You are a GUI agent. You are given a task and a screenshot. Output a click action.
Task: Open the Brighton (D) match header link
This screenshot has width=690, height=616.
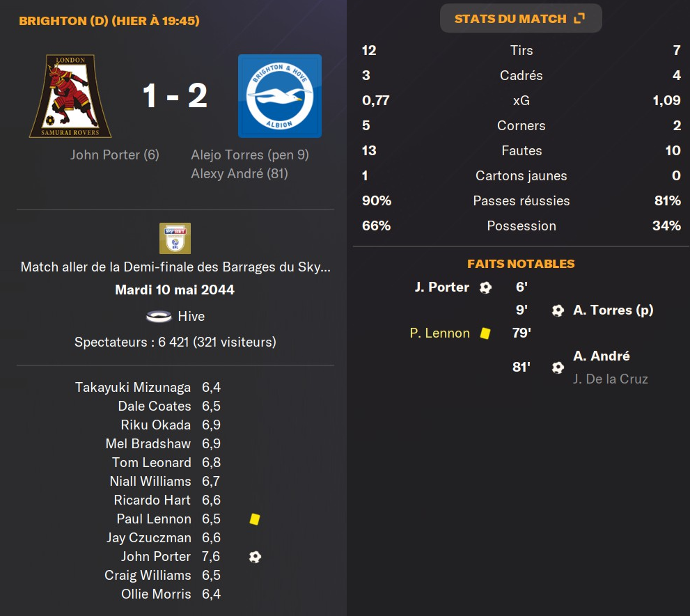[109, 21]
